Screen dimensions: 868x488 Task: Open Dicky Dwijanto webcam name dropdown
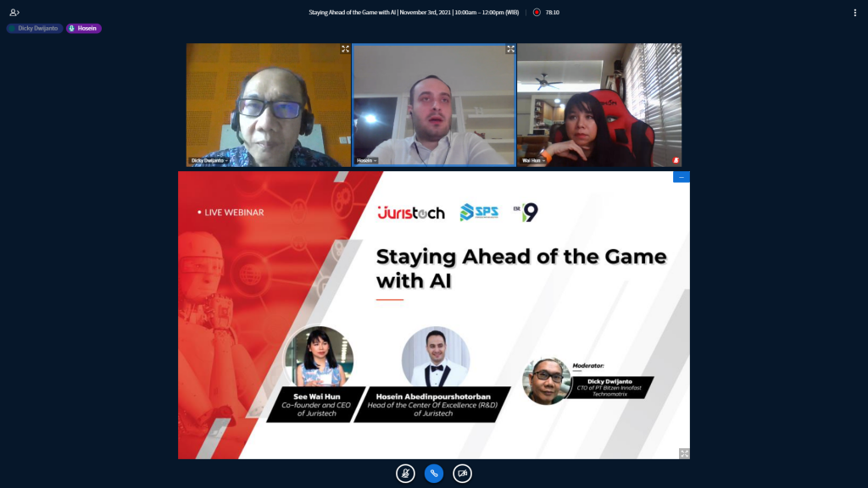tap(209, 160)
